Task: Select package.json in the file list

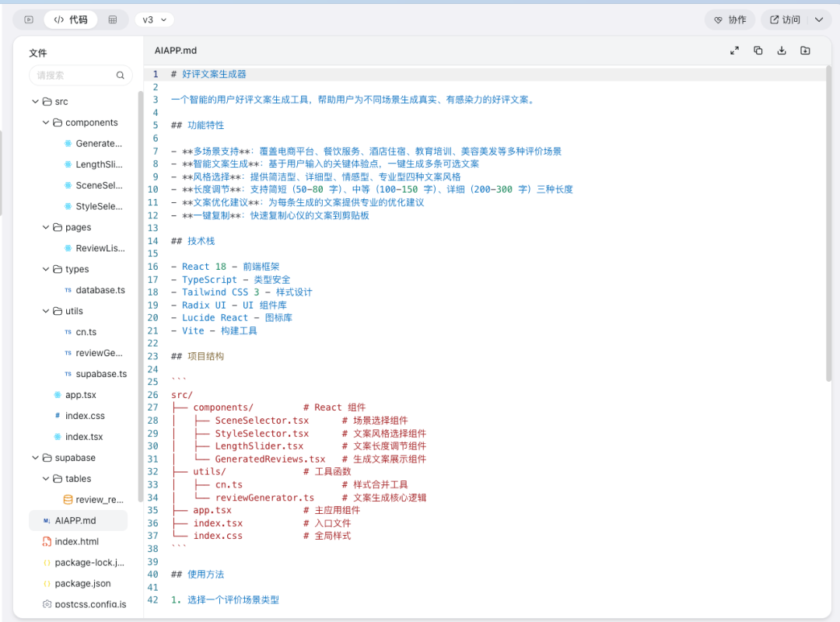Action: (x=82, y=583)
